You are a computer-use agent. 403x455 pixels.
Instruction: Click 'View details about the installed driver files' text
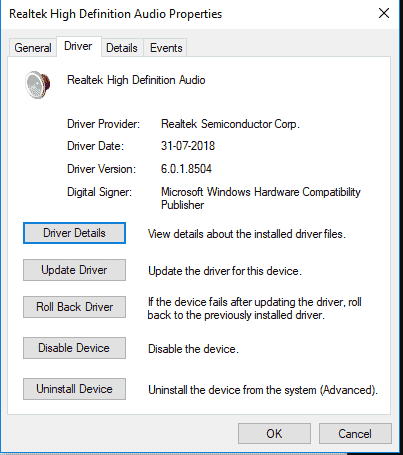pyautogui.click(x=247, y=234)
